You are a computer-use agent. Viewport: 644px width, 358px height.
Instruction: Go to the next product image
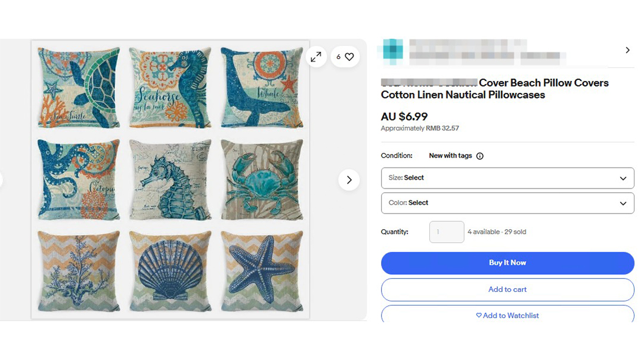(349, 180)
